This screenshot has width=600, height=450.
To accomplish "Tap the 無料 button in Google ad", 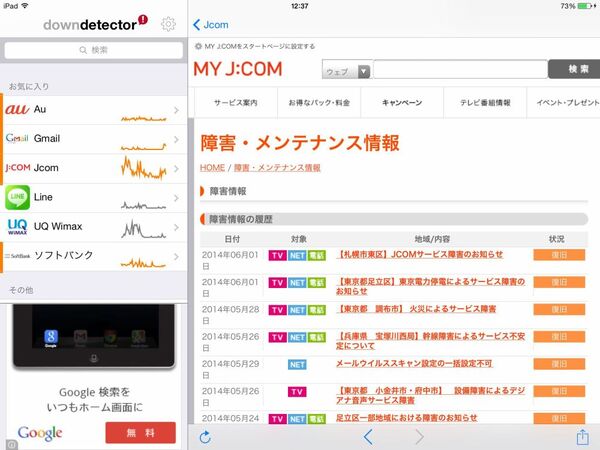I will (140, 432).
